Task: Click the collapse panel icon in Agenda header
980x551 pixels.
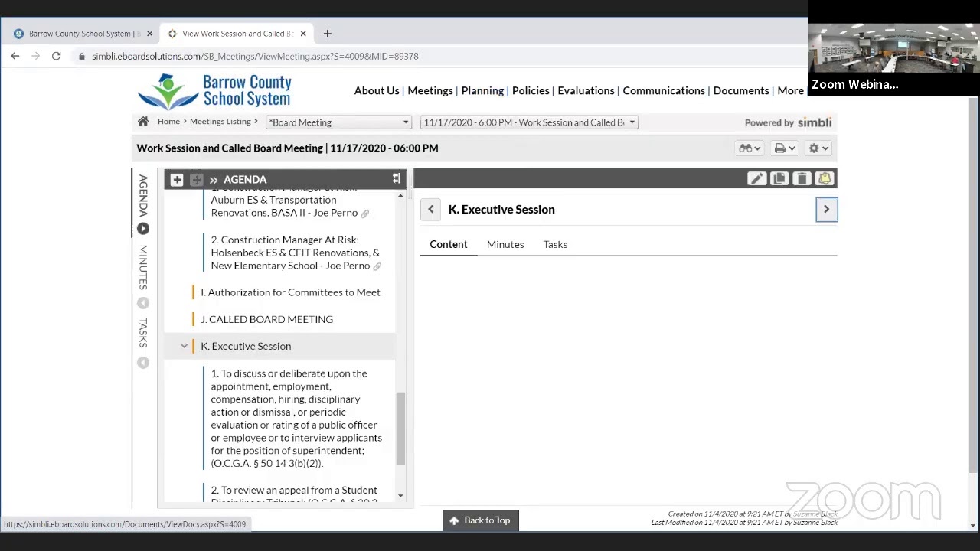Action: click(x=396, y=178)
